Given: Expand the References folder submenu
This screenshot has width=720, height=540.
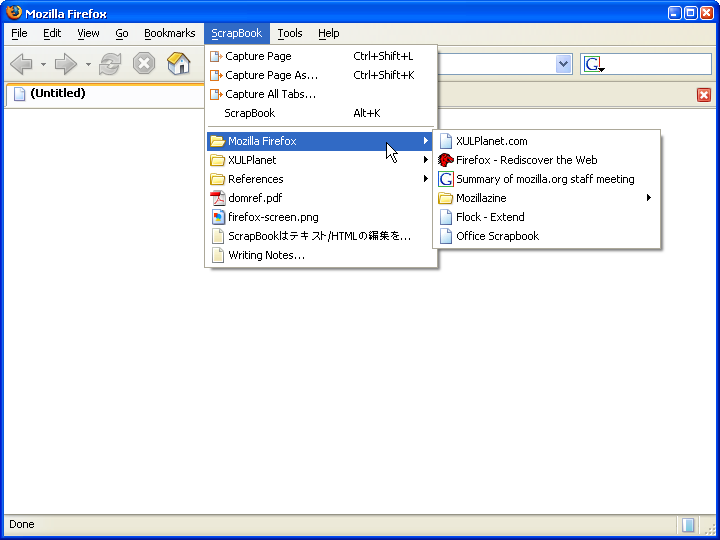Looking at the screenshot, I should pyautogui.click(x=321, y=179).
